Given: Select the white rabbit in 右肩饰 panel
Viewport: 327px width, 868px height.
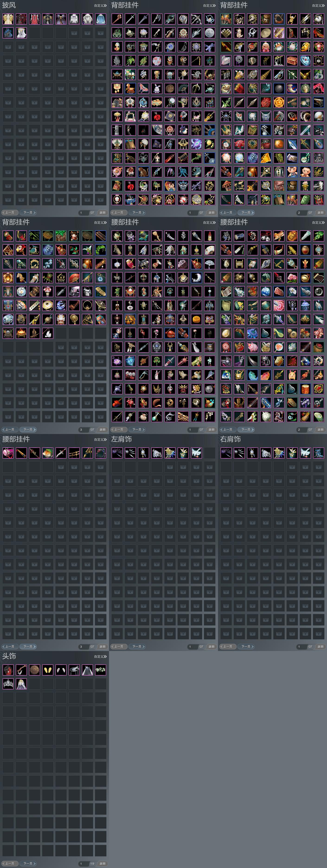Looking at the screenshot, I should point(252,453).
